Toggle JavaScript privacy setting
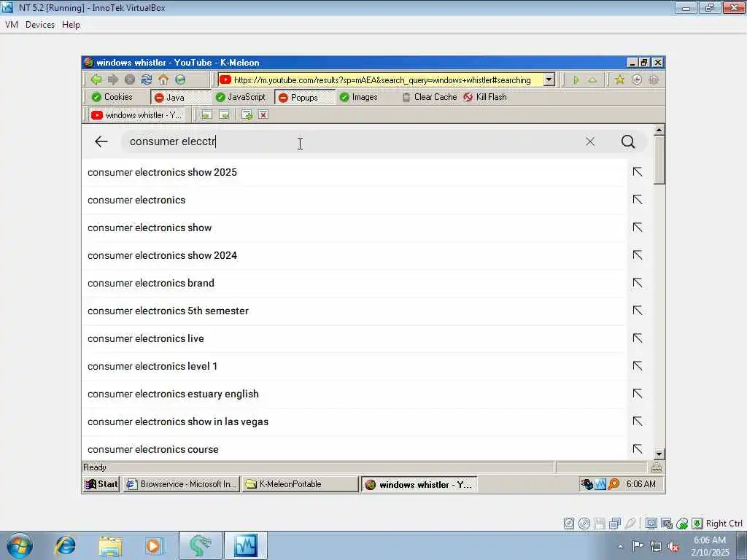The image size is (747, 560). coord(241,97)
